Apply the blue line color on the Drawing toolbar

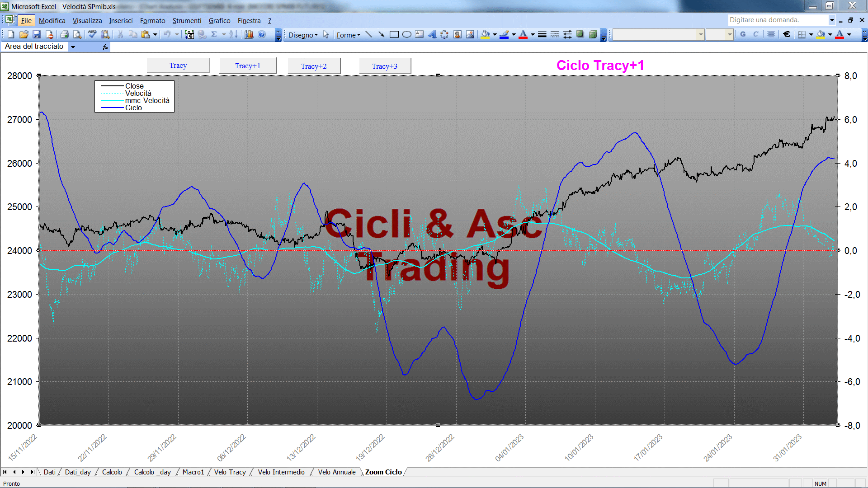click(504, 35)
